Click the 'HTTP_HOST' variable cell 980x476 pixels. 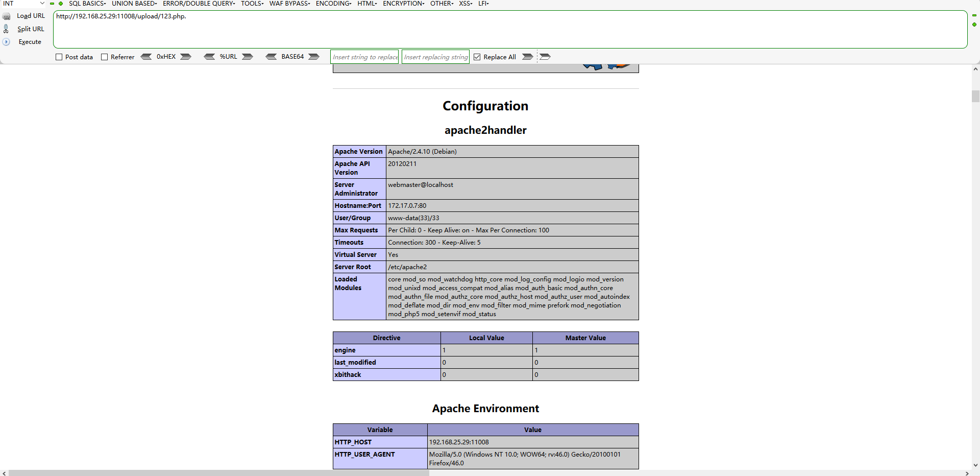[x=380, y=442]
